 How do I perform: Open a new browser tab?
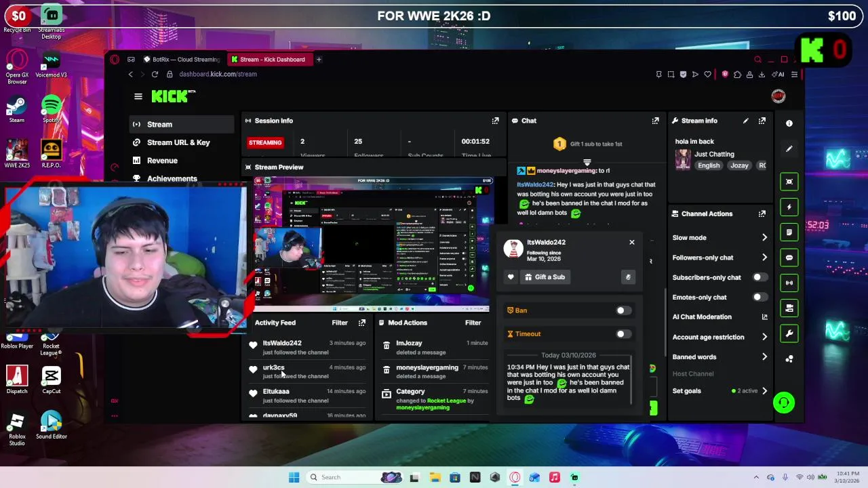pos(319,60)
